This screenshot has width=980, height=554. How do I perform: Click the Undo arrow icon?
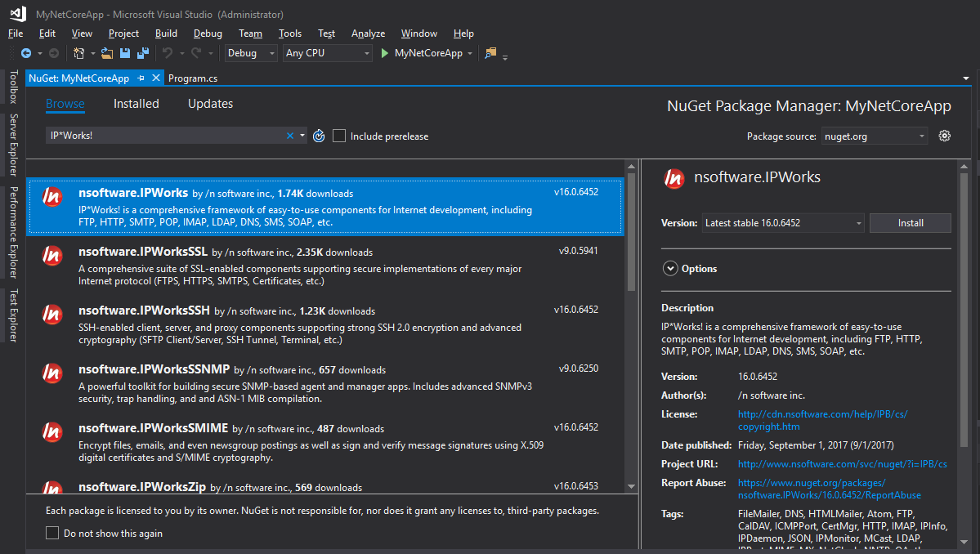pyautogui.click(x=167, y=54)
